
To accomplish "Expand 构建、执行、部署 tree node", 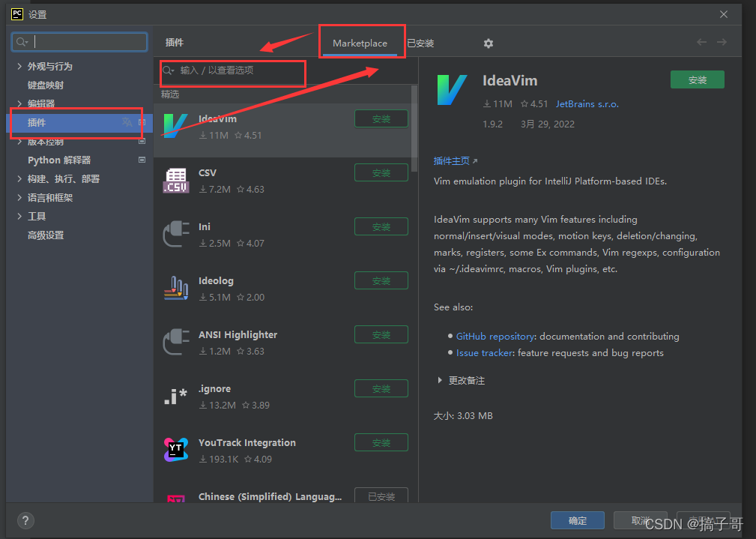I will pyautogui.click(x=19, y=178).
